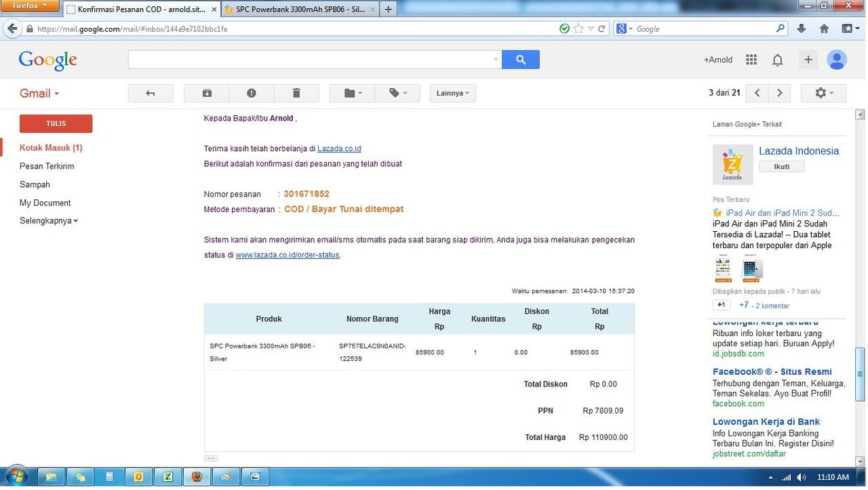Open the Firefox downloads arrow
The width and height of the screenshot is (868, 490).
802,28
